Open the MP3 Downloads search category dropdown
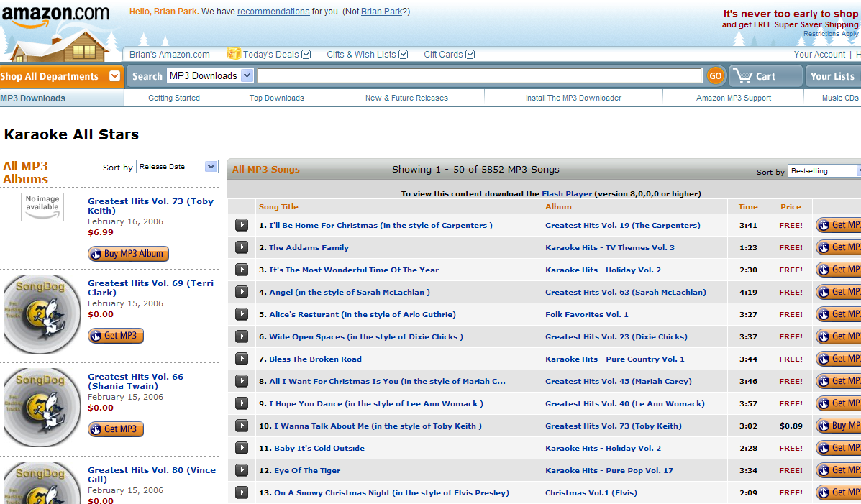The height and width of the screenshot is (504, 861). pos(210,75)
